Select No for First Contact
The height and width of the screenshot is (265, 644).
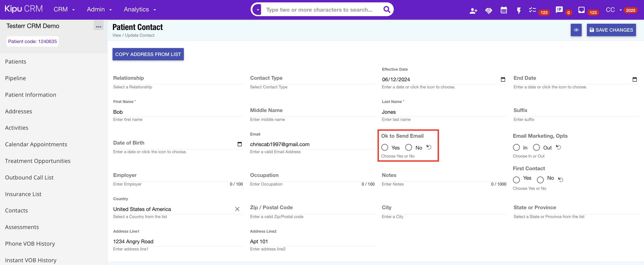tap(540, 179)
